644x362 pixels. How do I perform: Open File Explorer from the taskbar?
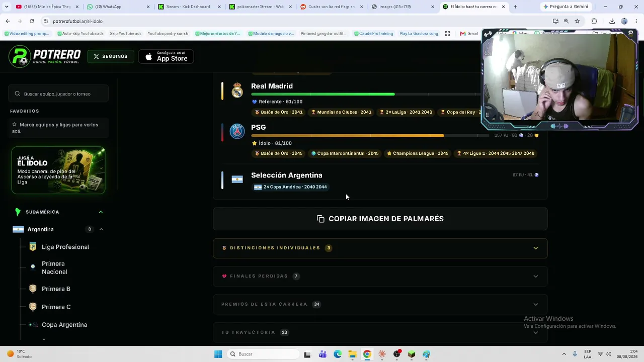click(x=352, y=354)
